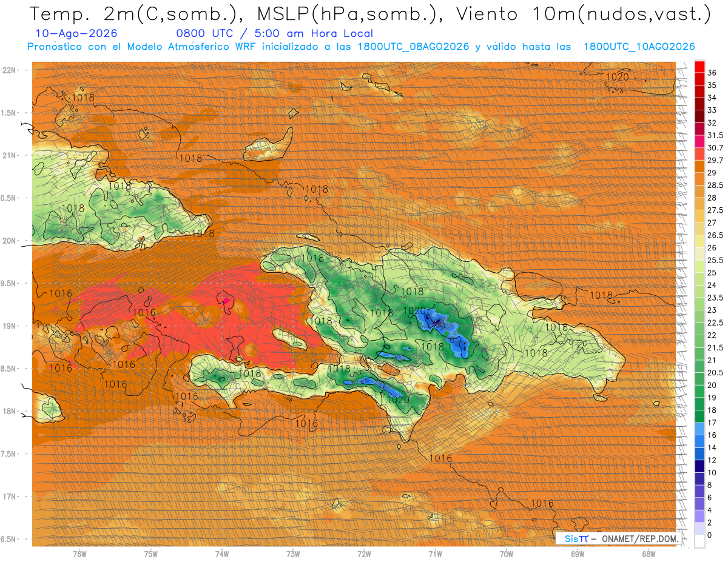This screenshot has height=562, width=728.
Task: Click the legend value '30.7'
Action: 715,148
